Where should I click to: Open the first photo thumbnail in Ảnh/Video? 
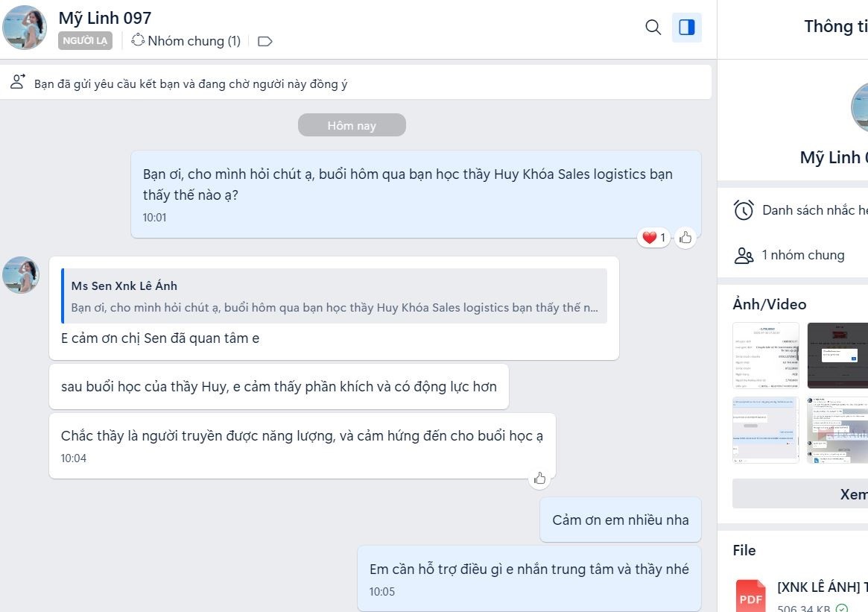pos(765,356)
